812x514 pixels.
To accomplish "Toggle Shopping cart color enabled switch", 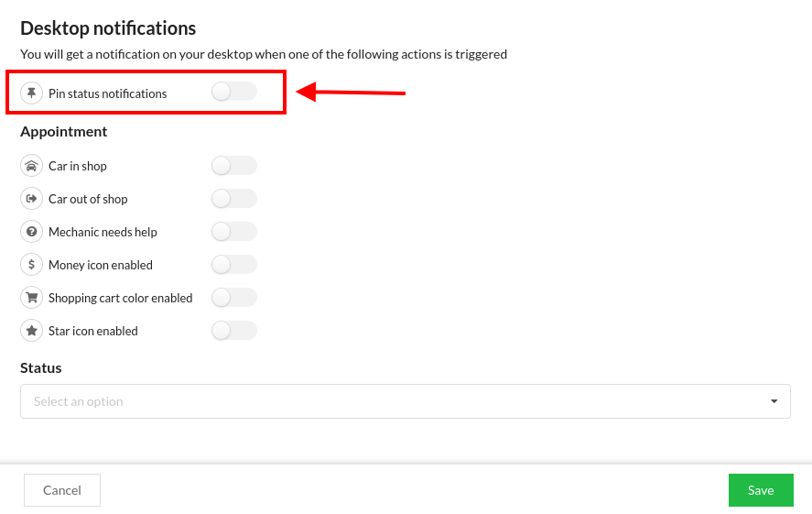I will [233, 298].
